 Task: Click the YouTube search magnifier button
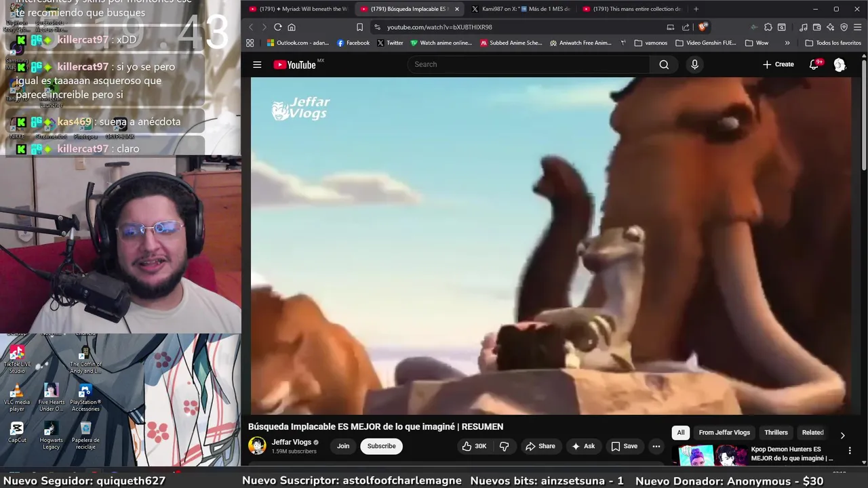pyautogui.click(x=664, y=64)
